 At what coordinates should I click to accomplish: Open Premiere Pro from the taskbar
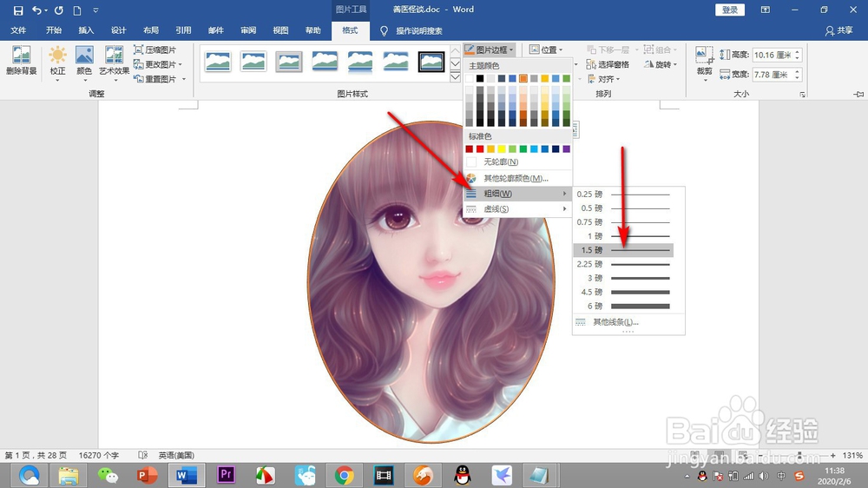[226, 475]
